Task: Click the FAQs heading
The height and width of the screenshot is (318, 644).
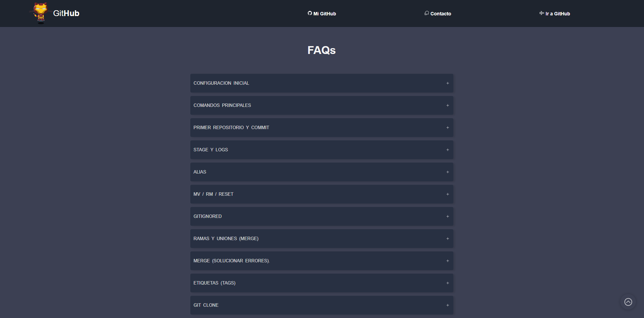Action: point(321,50)
